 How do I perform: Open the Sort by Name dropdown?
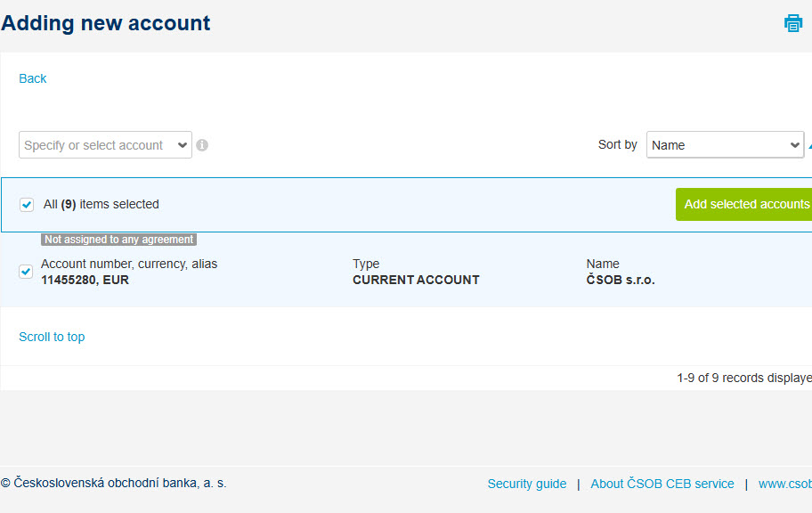[x=725, y=145]
